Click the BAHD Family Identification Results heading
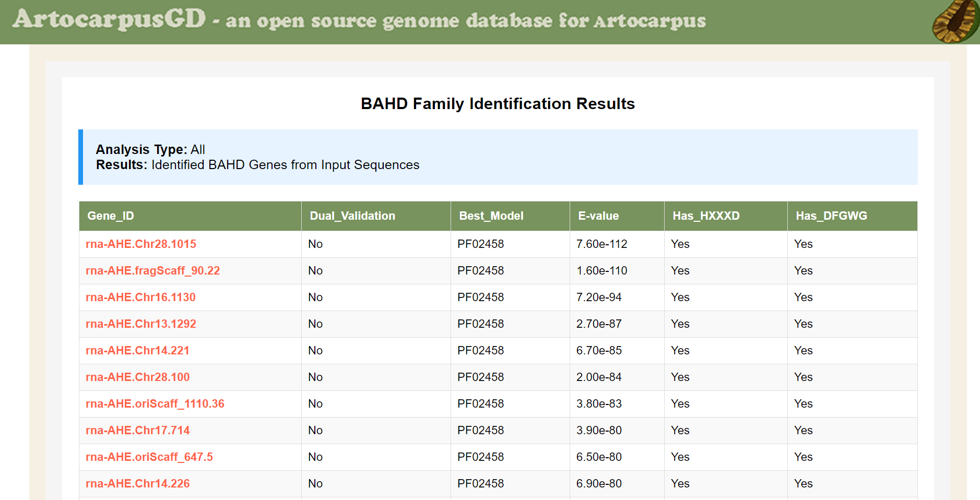 [x=498, y=104]
